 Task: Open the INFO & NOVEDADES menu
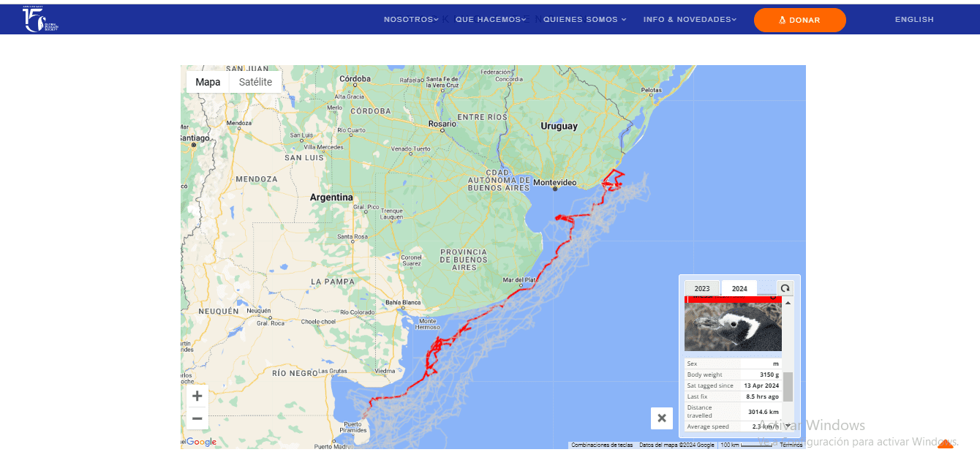pos(690,20)
